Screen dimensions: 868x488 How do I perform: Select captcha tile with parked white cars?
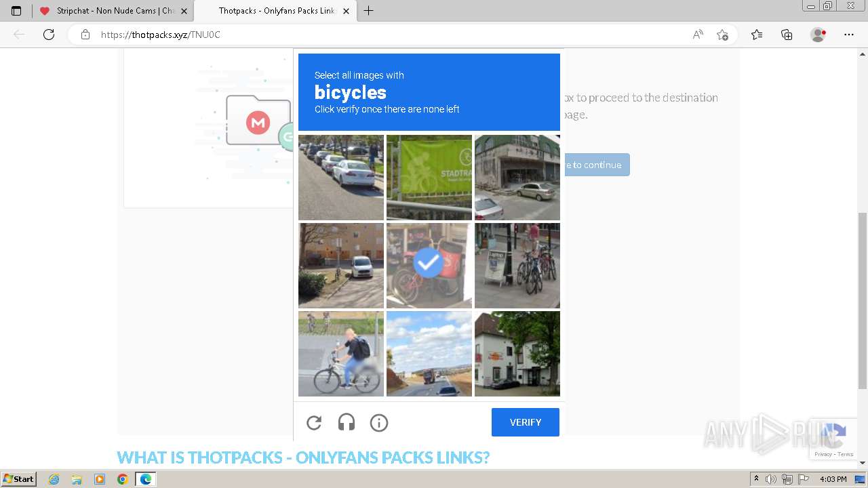tap(341, 178)
